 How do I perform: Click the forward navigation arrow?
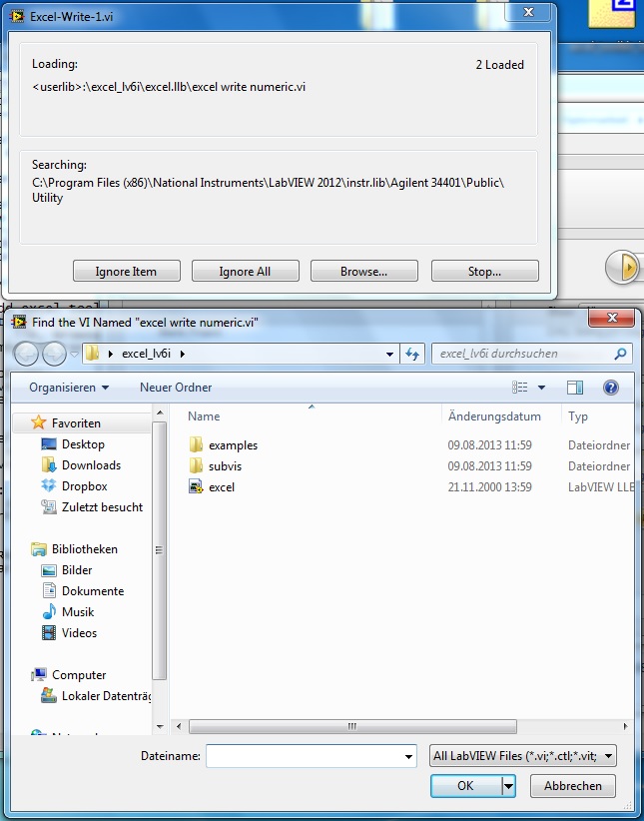[x=54, y=354]
